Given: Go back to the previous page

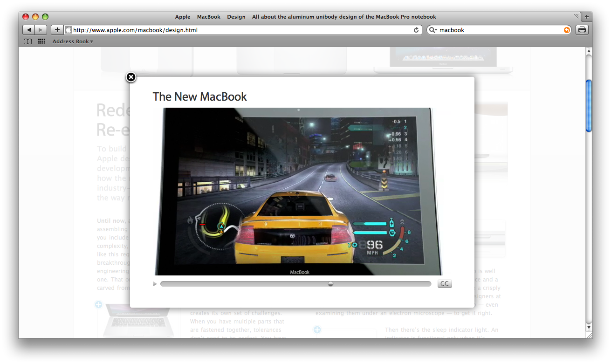Looking at the screenshot, I should pos(28,30).
